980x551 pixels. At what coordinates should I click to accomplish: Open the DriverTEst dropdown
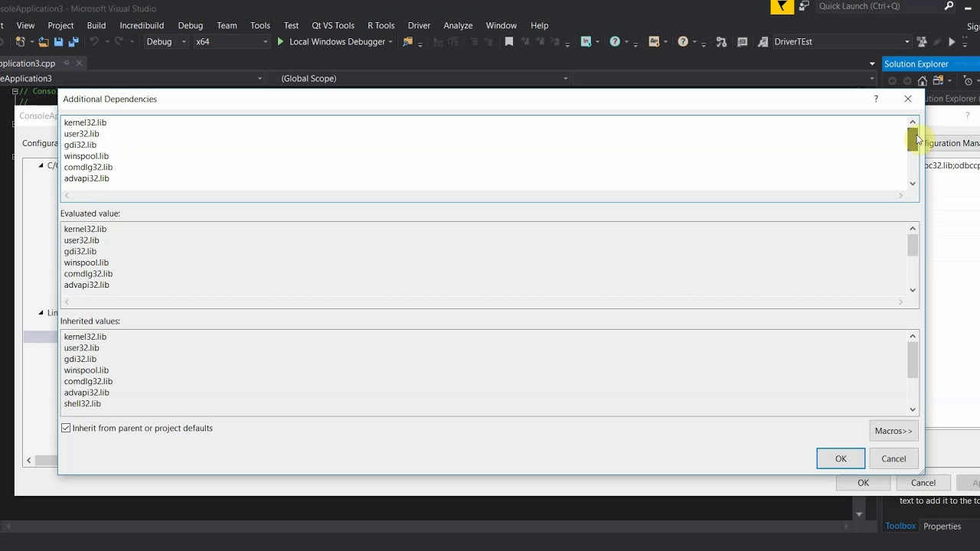point(907,42)
